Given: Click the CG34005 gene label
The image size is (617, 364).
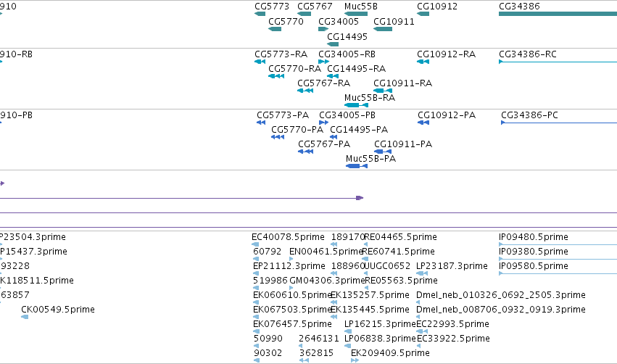Looking at the screenshot, I should (339, 21).
